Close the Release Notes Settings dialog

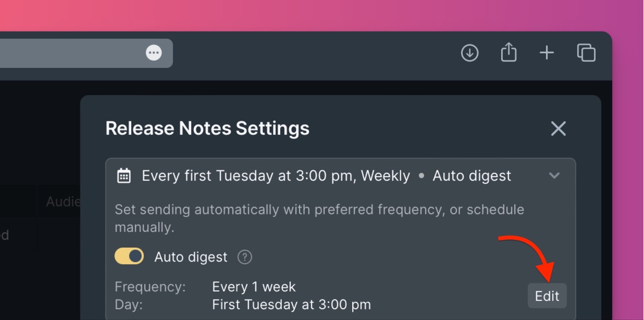(558, 129)
